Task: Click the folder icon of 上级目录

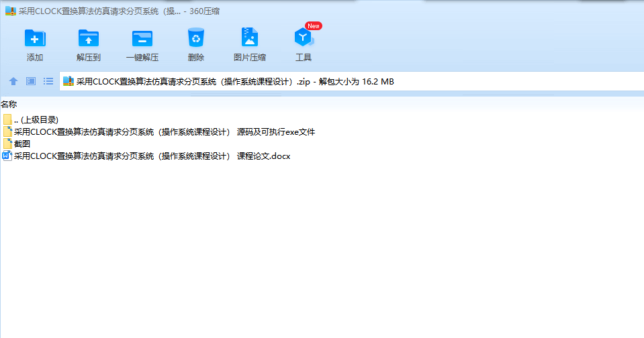Action: tap(7, 120)
